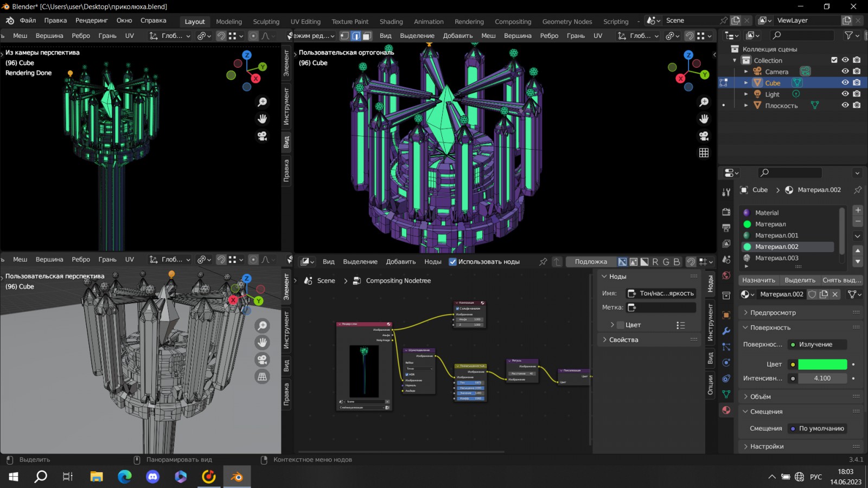Open the Material properties tab icon

point(726,410)
